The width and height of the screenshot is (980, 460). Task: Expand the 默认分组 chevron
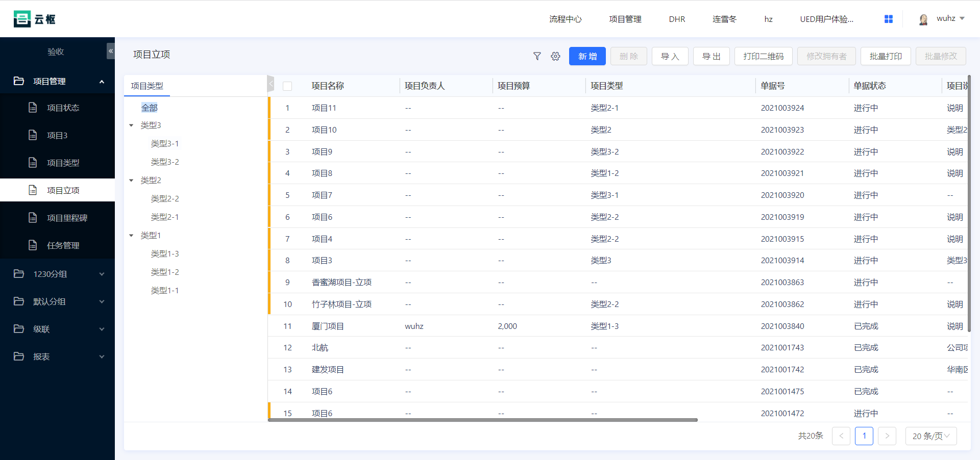coord(102,301)
